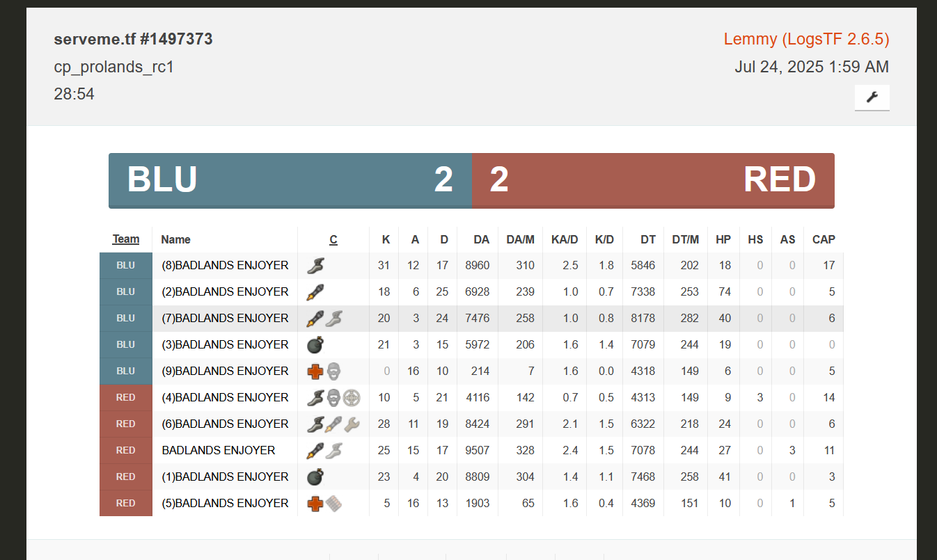Click Soldier rocket icon for (2)BADLANDS ENJOYER
937x560 pixels.
tap(315, 291)
